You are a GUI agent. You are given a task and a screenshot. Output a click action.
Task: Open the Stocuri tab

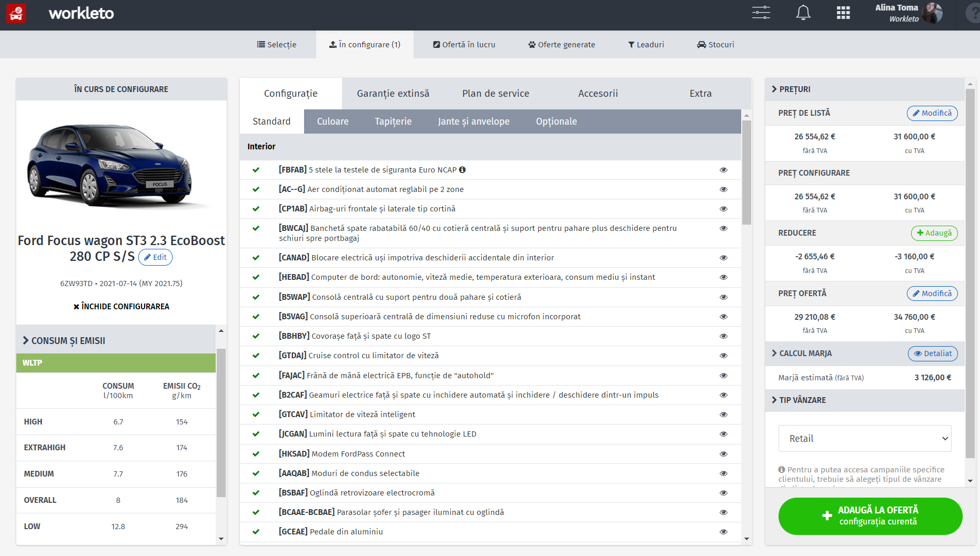click(715, 45)
